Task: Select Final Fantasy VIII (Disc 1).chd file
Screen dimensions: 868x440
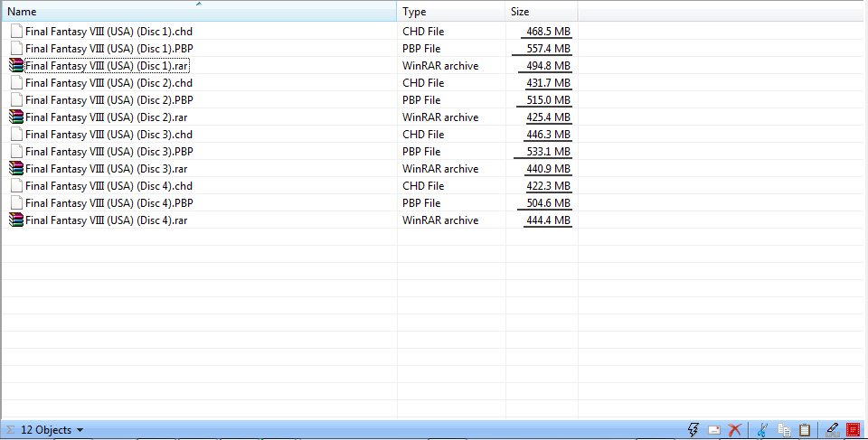Action: coord(108,32)
